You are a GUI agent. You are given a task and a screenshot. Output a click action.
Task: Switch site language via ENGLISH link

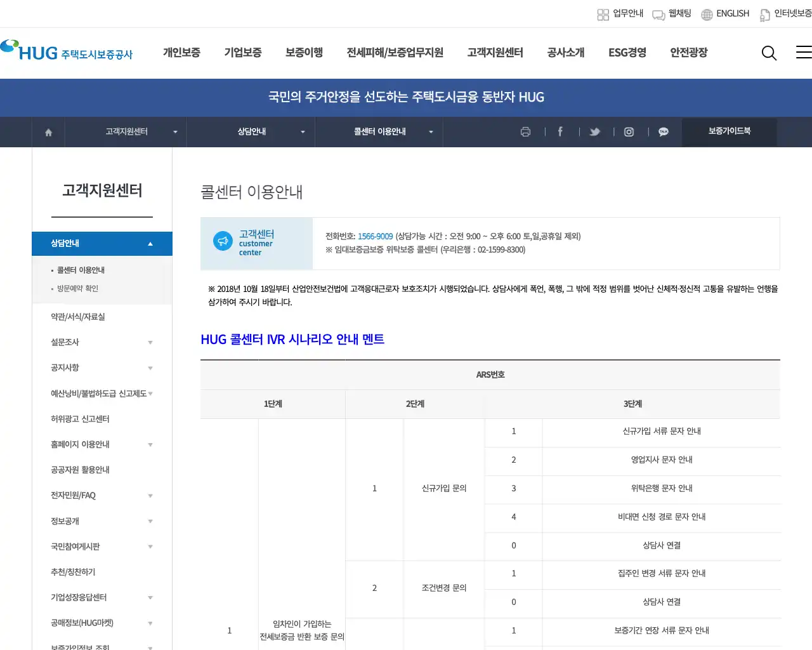pyautogui.click(x=734, y=14)
